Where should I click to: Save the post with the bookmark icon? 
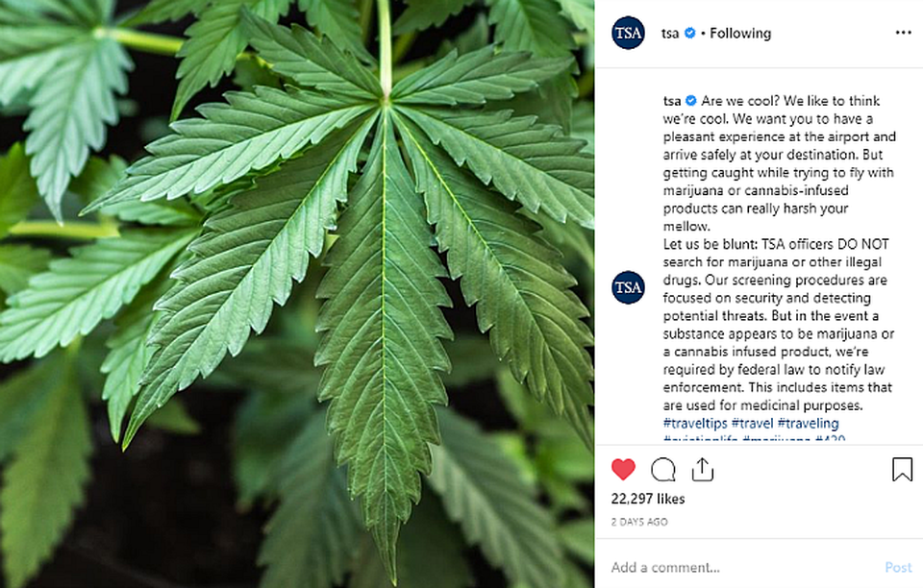pos(902,469)
